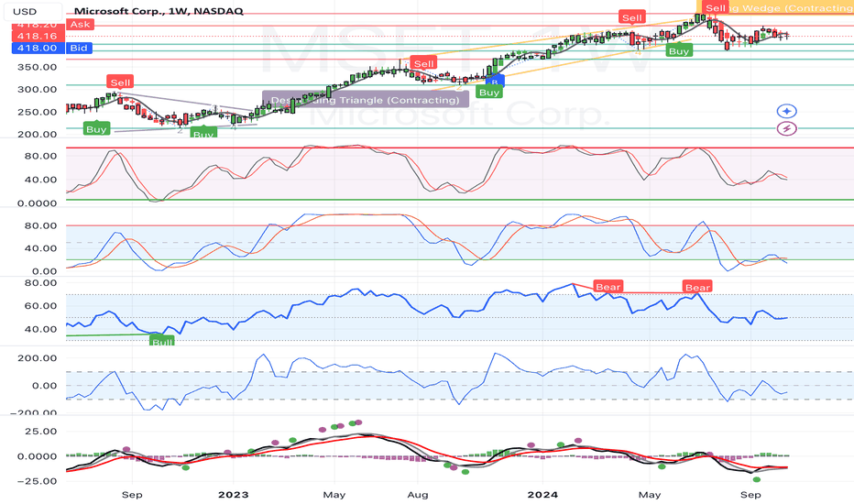Select the 25.00 value on the bottom indicator axis
Screen dimensions: 854x504
coord(41,431)
